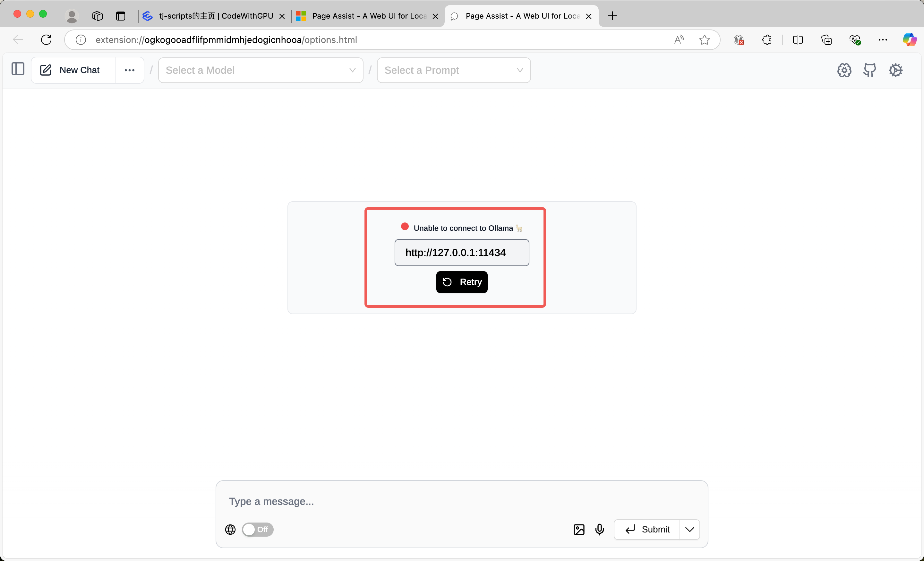Open browser Extensions puzzle icon
The width and height of the screenshot is (924, 561).
767,40
